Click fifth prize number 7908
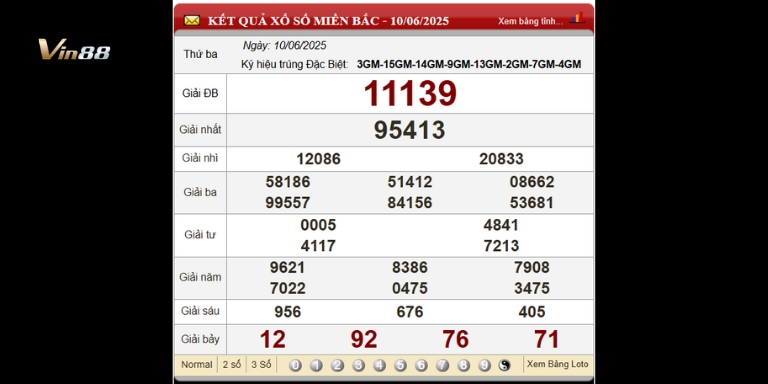This screenshot has height=384, width=768. tap(532, 268)
